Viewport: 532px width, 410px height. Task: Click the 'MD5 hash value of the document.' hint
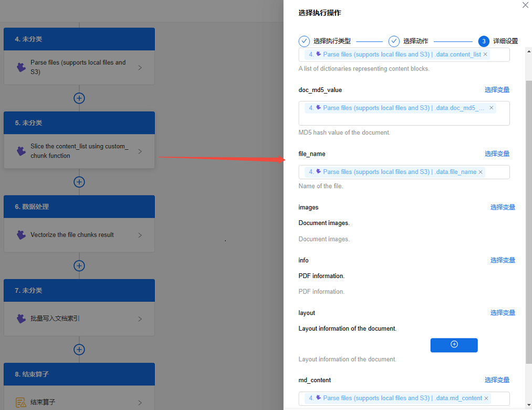coord(345,132)
